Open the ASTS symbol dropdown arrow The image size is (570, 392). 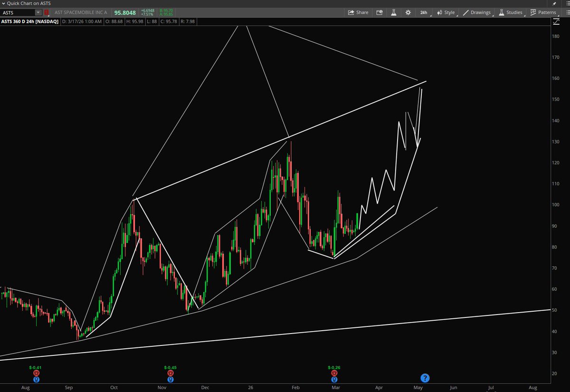coord(38,12)
